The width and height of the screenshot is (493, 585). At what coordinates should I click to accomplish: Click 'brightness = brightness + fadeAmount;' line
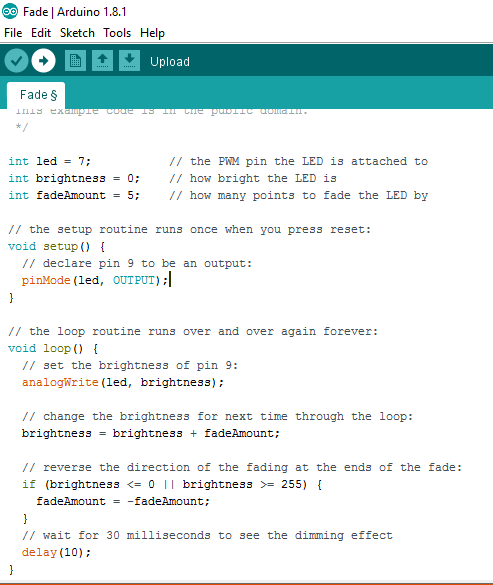click(x=151, y=434)
